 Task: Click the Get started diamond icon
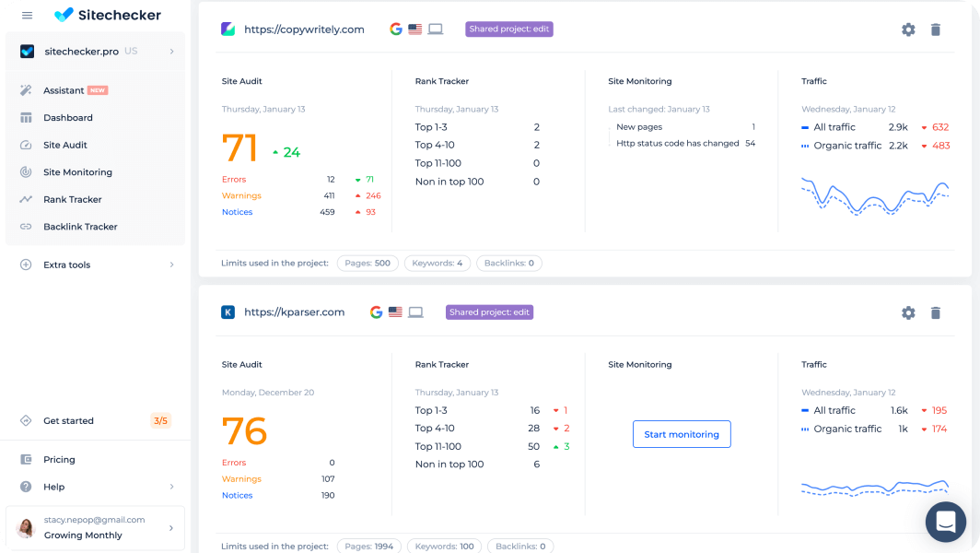click(26, 420)
